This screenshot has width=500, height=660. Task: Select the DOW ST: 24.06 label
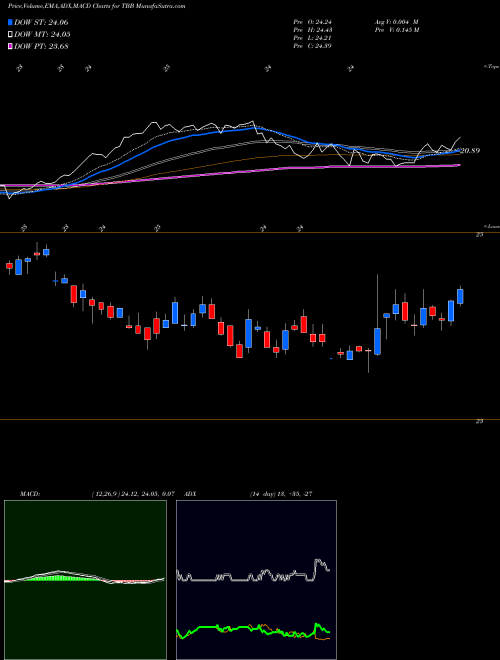(41, 22)
